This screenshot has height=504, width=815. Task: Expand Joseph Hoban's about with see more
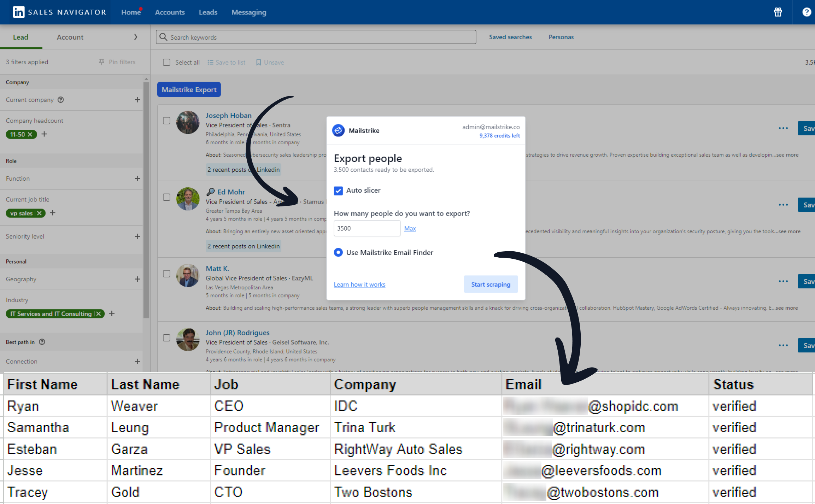[x=787, y=155]
